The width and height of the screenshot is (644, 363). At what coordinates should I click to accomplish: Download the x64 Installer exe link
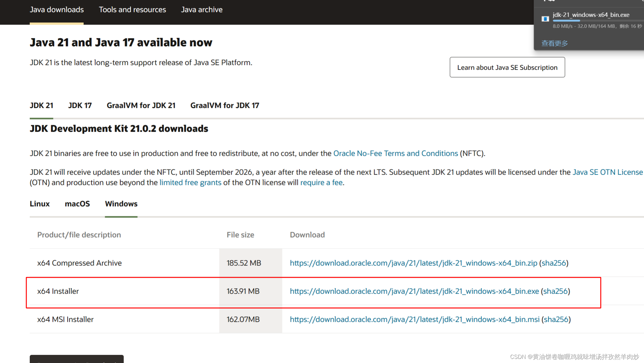pyautogui.click(x=414, y=291)
